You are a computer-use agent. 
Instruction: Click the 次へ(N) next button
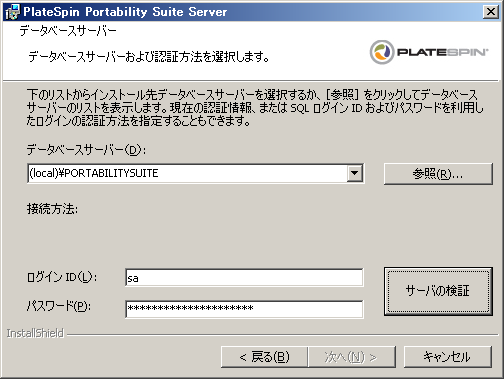click(x=352, y=357)
